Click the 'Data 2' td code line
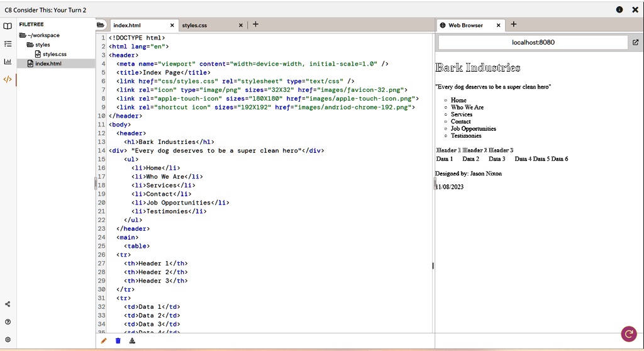The height and width of the screenshot is (351, 644). pyautogui.click(x=152, y=315)
